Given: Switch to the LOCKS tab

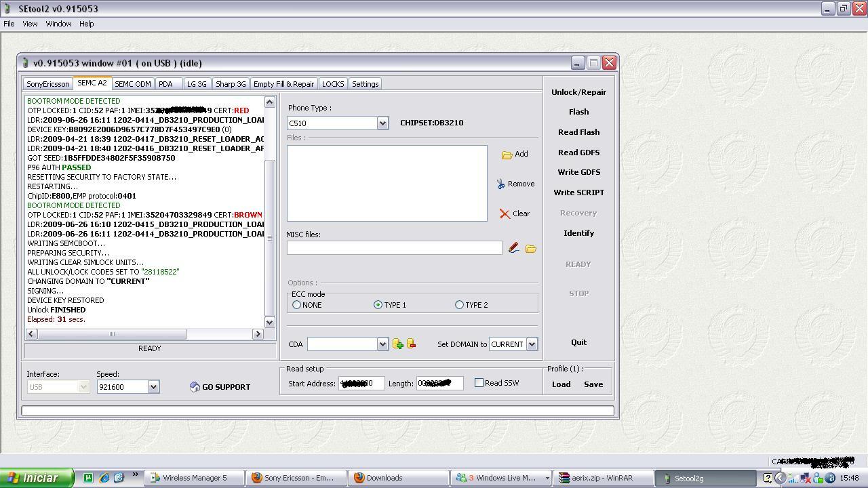Looking at the screenshot, I should click(333, 84).
